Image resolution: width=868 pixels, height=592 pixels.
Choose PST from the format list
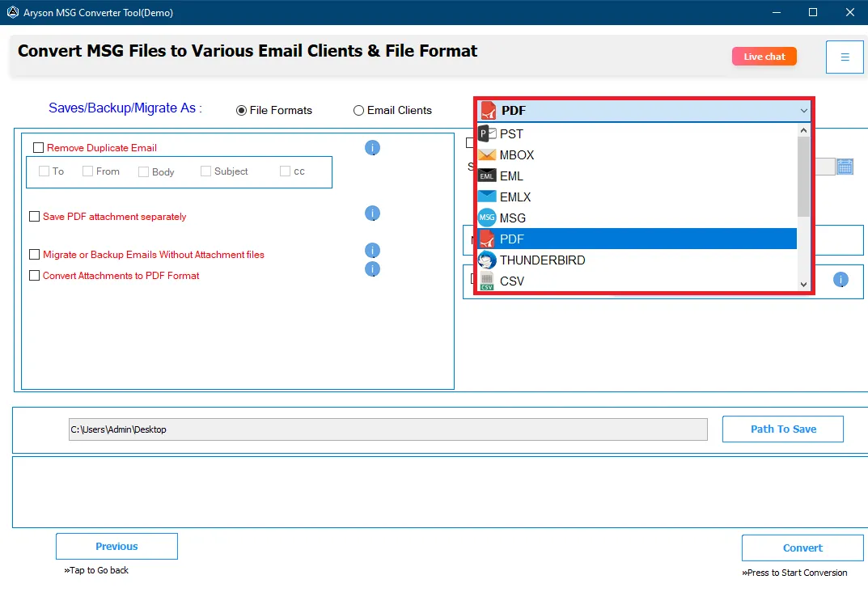637,134
